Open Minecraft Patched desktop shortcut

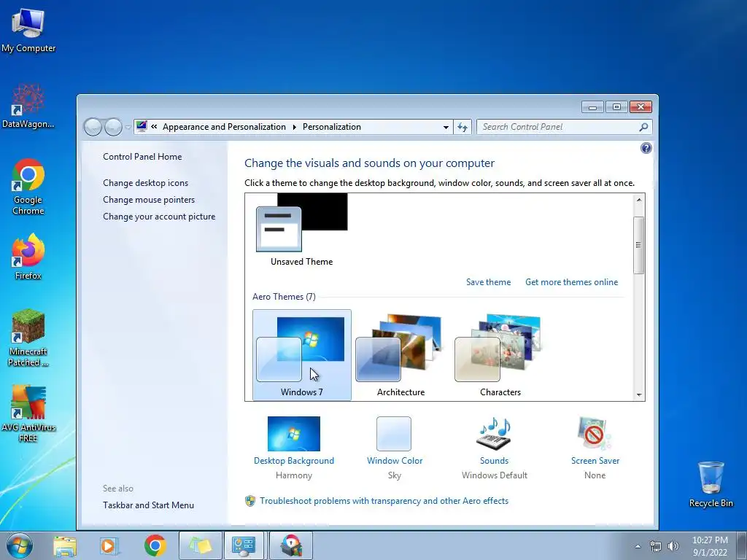tap(28, 338)
